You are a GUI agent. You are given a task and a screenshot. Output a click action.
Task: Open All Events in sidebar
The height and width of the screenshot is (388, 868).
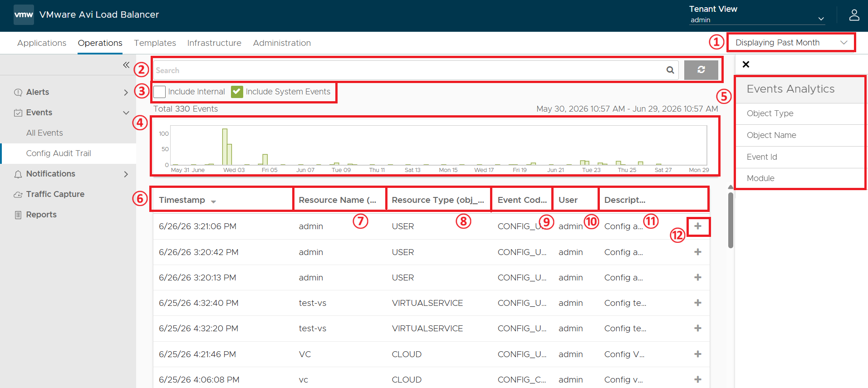(44, 133)
